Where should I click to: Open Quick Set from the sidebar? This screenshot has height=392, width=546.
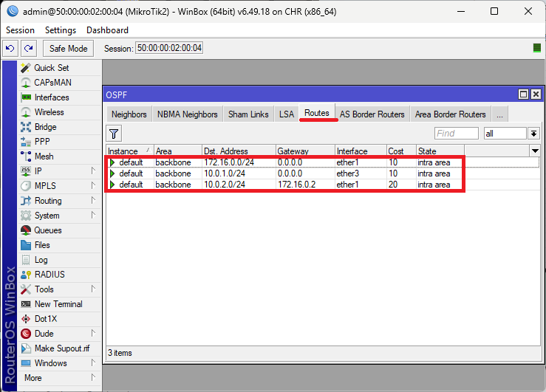[51, 68]
